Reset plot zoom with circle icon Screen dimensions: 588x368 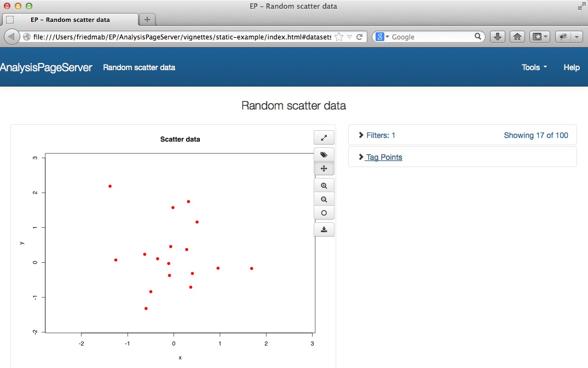click(x=324, y=213)
